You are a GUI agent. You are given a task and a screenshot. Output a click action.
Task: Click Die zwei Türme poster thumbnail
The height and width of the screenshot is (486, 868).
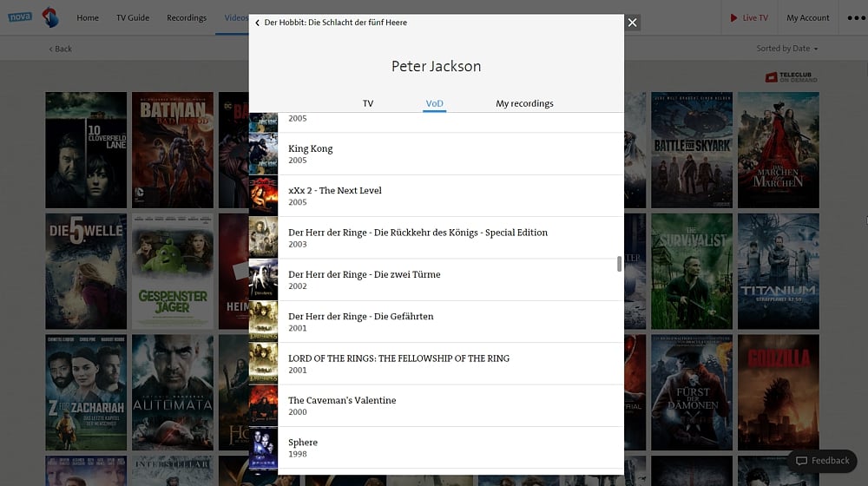264,280
